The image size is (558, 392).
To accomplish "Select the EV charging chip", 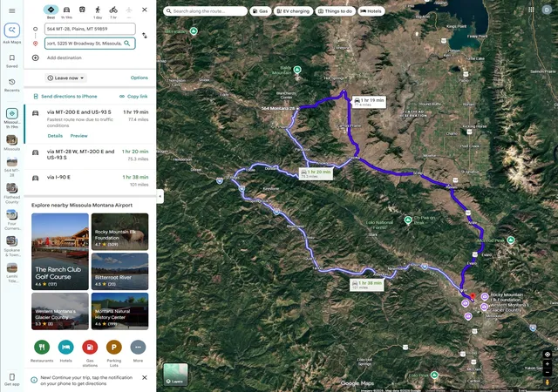I will coord(293,11).
